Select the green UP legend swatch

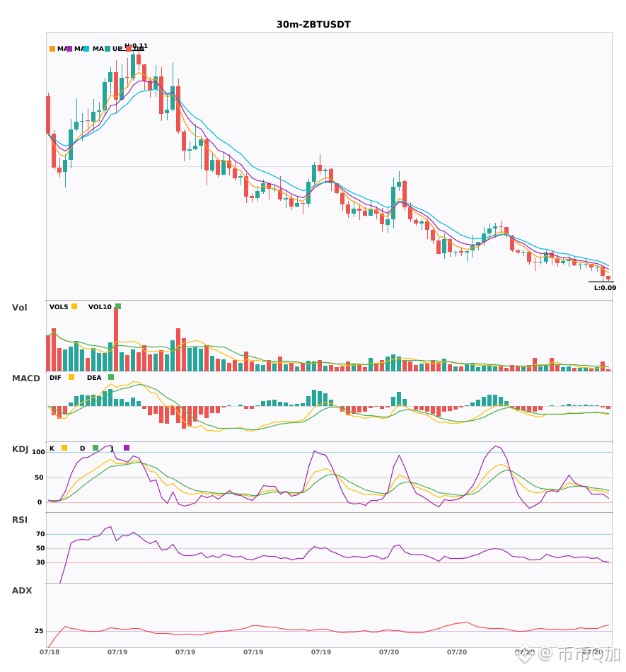[108, 49]
